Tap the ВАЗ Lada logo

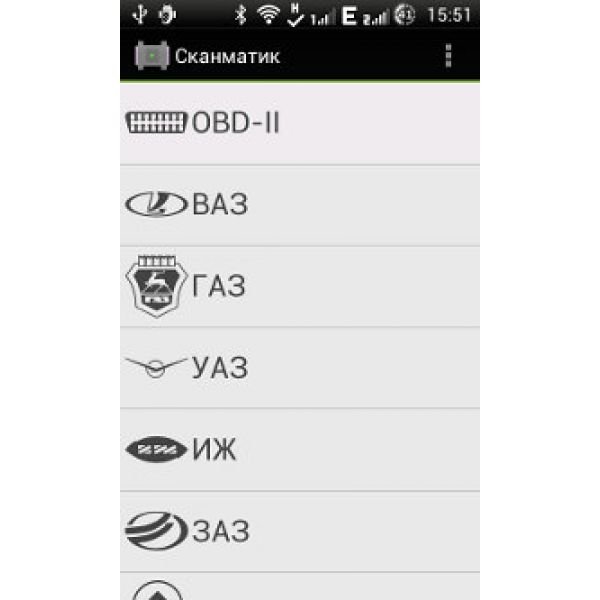point(156,204)
